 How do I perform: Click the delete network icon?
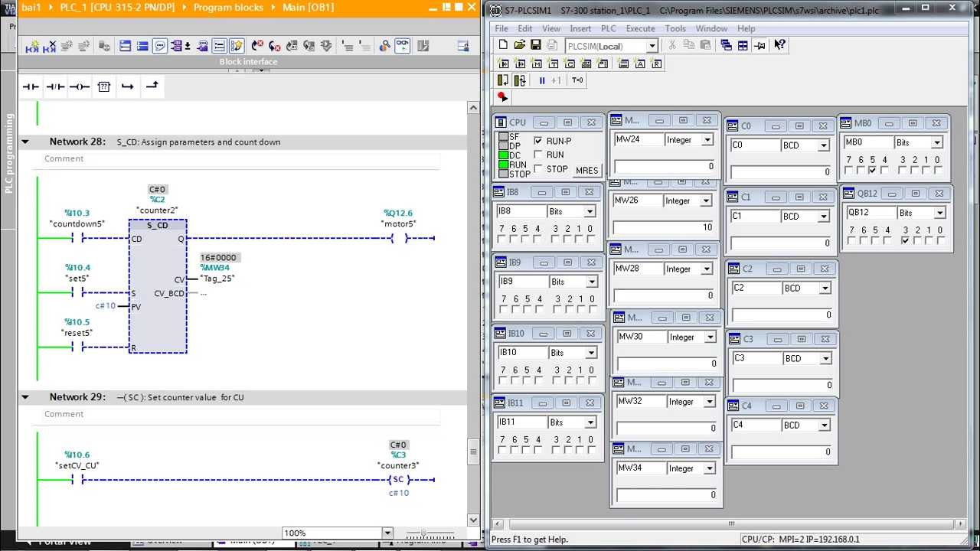[49, 46]
